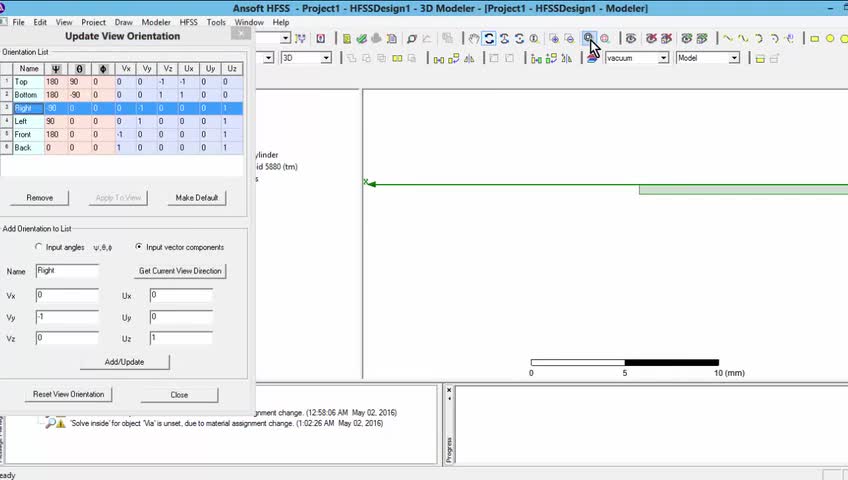This screenshot has height=480, width=848.
Task: Click the Name column header
Action: coord(29,69)
